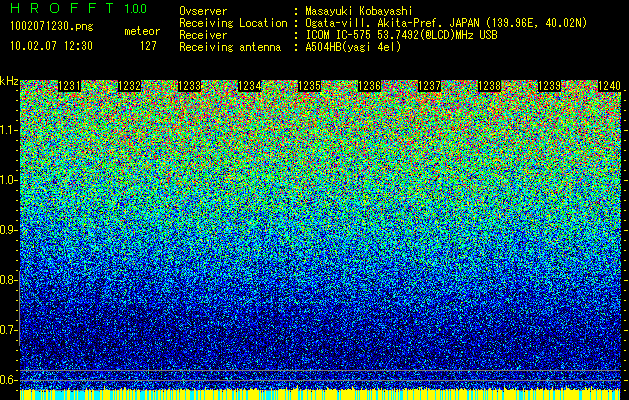Click the 0.6 kHz axis label
629x400 pixels.
coord(8,380)
